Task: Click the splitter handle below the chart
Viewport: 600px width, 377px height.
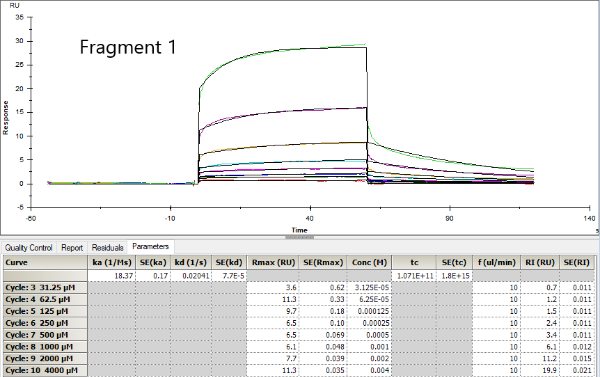Action: tap(299, 237)
